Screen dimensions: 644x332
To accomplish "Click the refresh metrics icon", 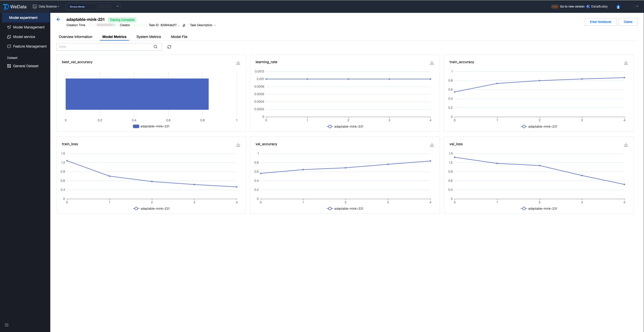I will coord(169,47).
